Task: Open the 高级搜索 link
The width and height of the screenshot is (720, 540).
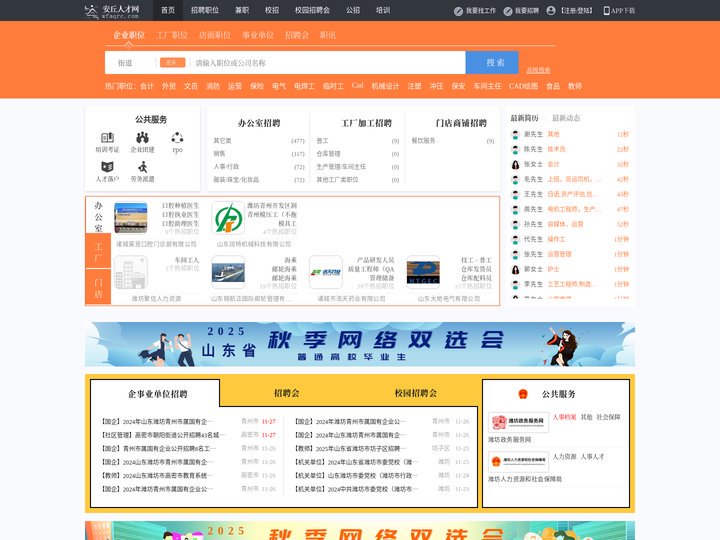Action: [x=538, y=70]
